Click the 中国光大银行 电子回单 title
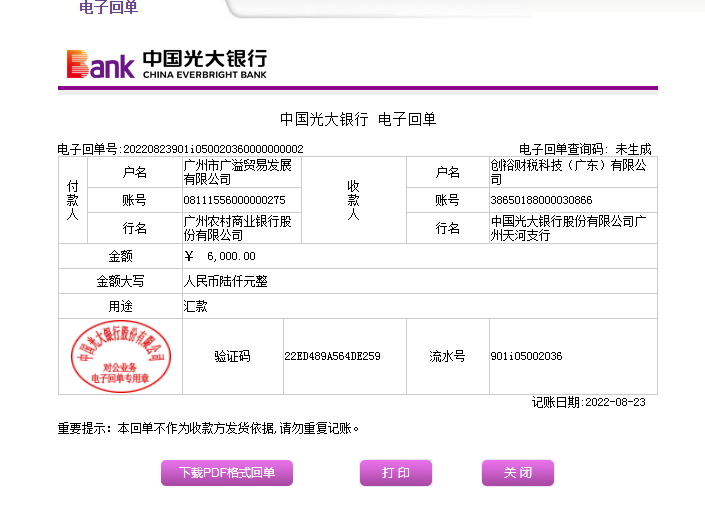This screenshot has height=518, width=705. click(x=358, y=119)
